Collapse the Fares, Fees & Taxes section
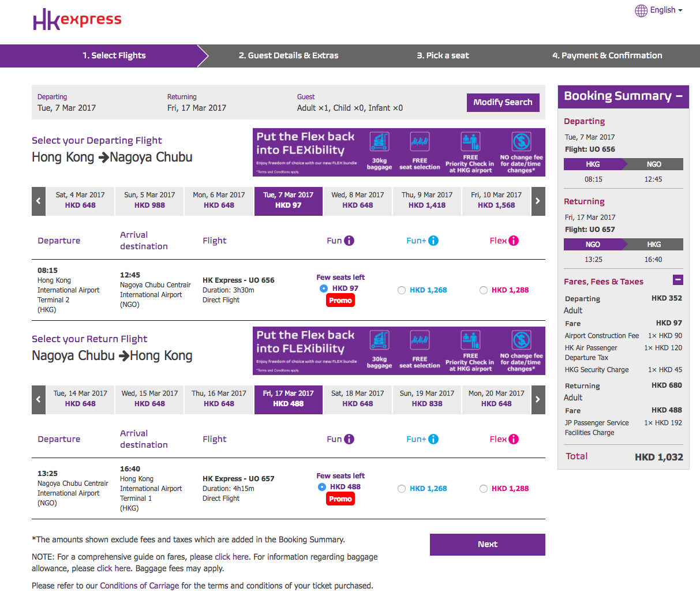This screenshot has width=700, height=607. click(x=678, y=280)
